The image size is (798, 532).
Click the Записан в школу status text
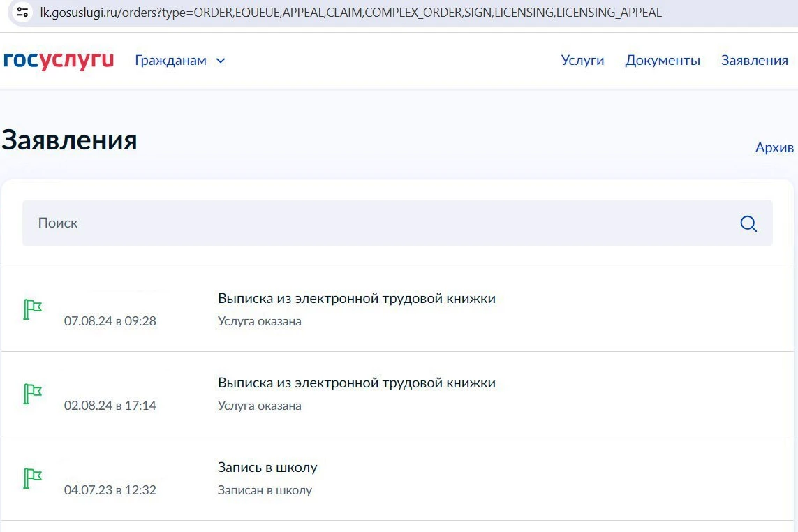265,490
